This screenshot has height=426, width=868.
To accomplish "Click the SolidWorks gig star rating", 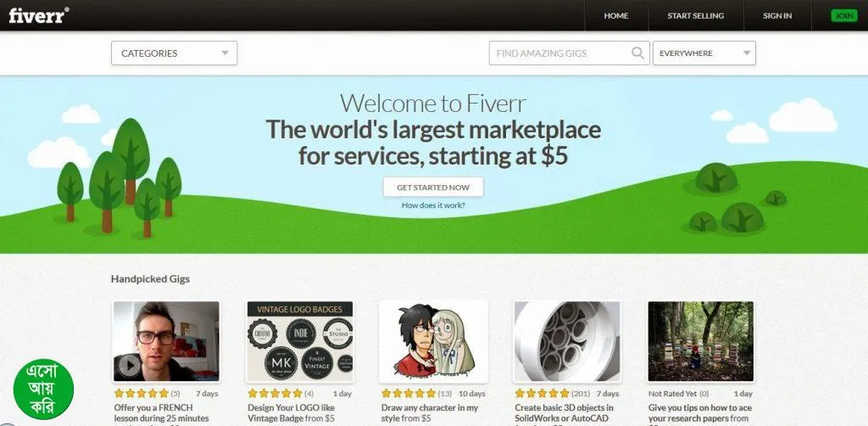I will pos(542,393).
